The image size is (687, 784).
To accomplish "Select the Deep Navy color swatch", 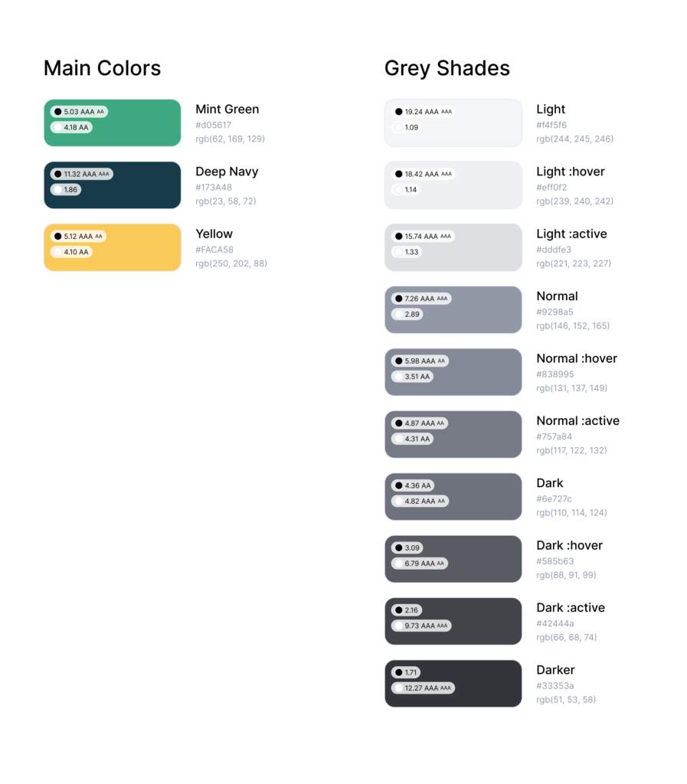I will coord(113,185).
